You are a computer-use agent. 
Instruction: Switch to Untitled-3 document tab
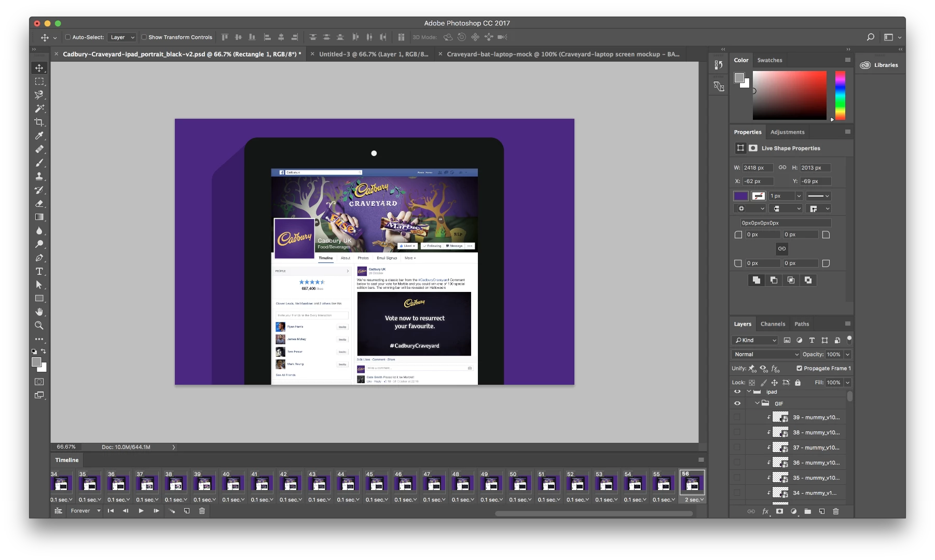[374, 54]
